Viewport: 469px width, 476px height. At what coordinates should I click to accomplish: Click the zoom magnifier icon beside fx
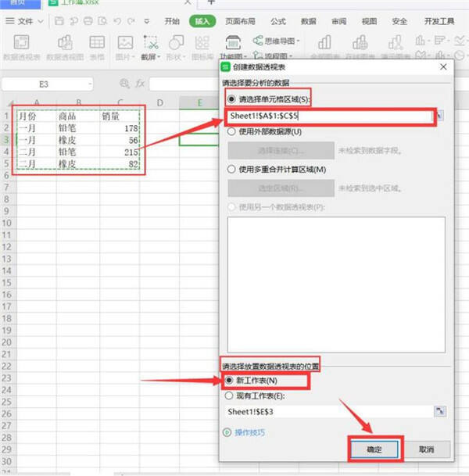point(124,83)
